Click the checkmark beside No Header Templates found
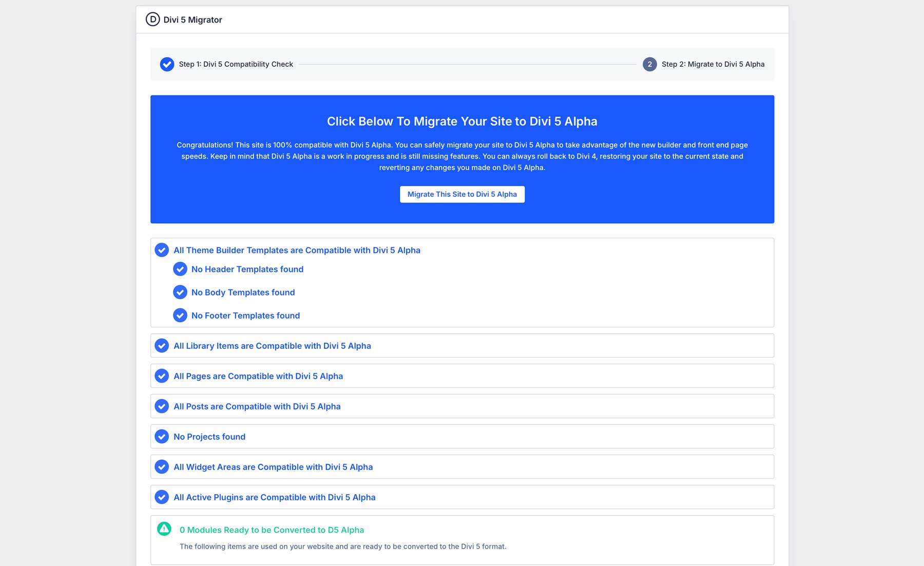This screenshot has width=924, height=566. (180, 269)
